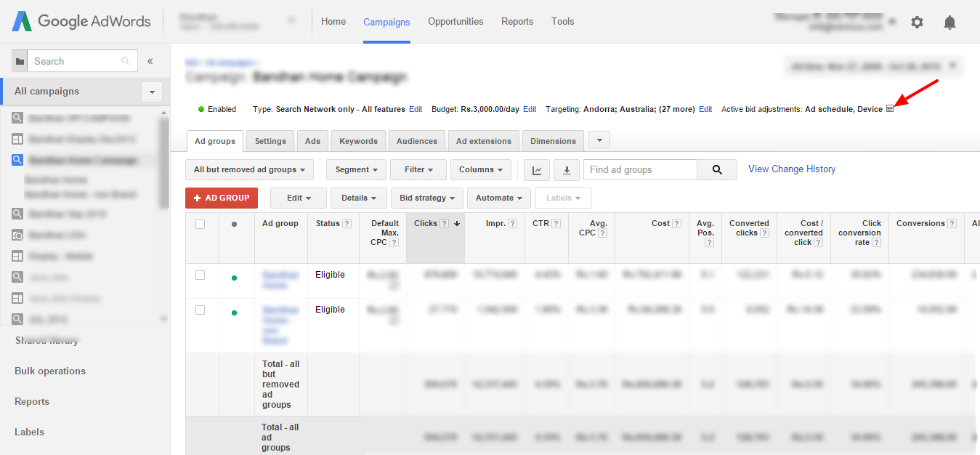
Task: Click the folder icon beside Search
Action: point(20,61)
